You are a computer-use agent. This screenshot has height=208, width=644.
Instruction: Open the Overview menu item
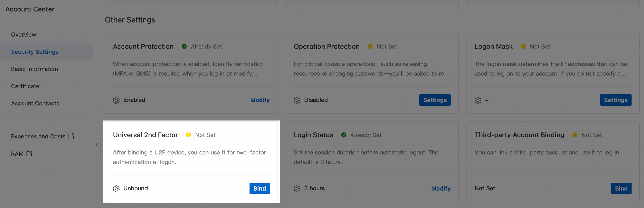(x=23, y=34)
